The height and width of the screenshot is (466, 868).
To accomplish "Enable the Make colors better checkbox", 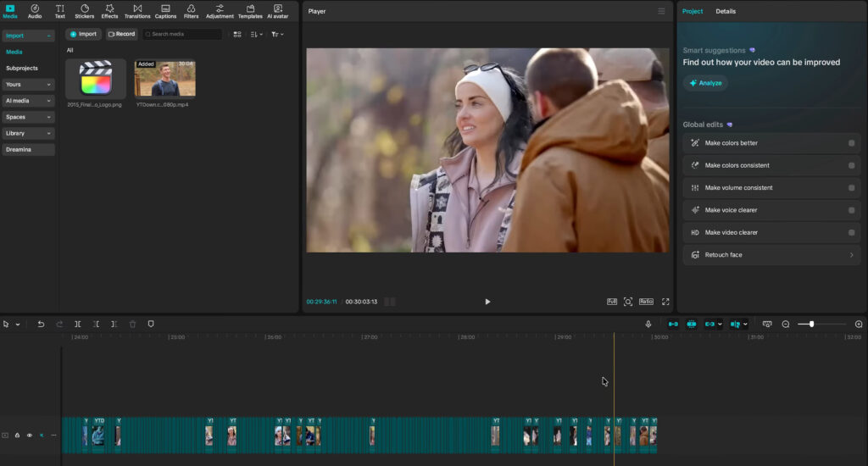I will [x=851, y=143].
